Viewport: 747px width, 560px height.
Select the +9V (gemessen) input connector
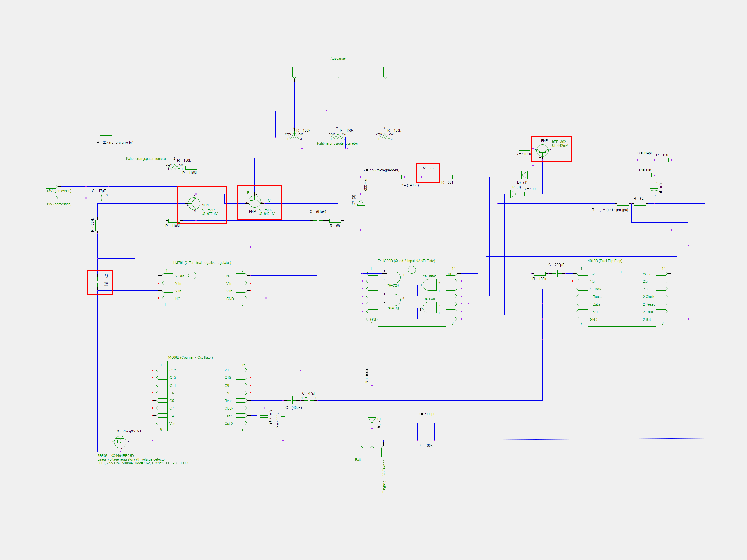(52, 198)
